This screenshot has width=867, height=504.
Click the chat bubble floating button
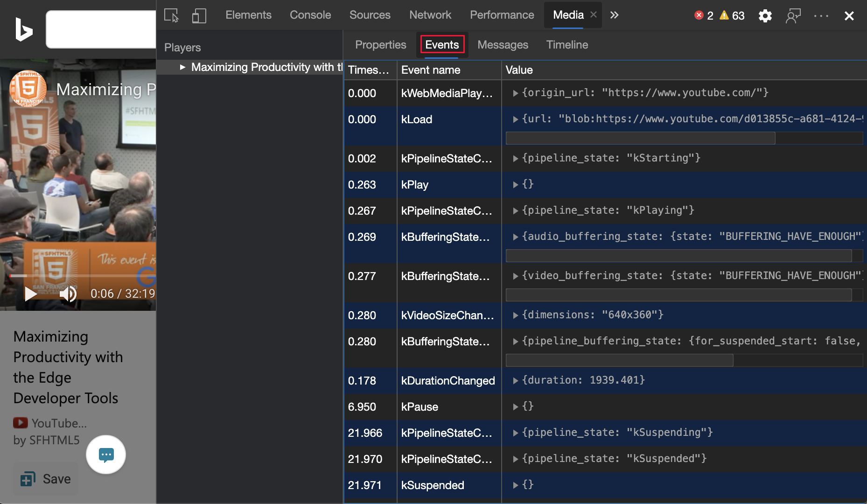(x=106, y=455)
